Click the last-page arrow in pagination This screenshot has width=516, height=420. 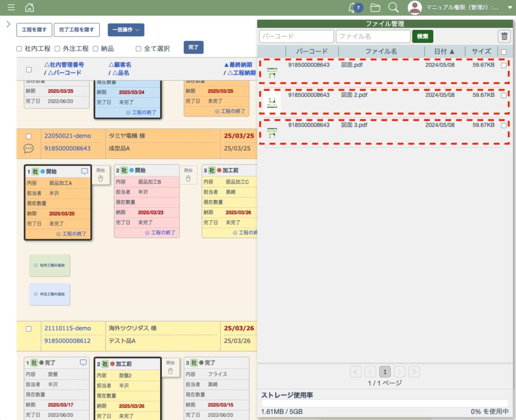[x=414, y=372]
